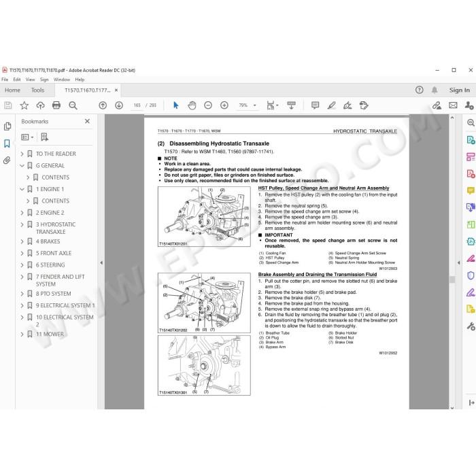Screen dimensions: 476x476
Task: Zoom in with plus icon
Action: point(224,105)
